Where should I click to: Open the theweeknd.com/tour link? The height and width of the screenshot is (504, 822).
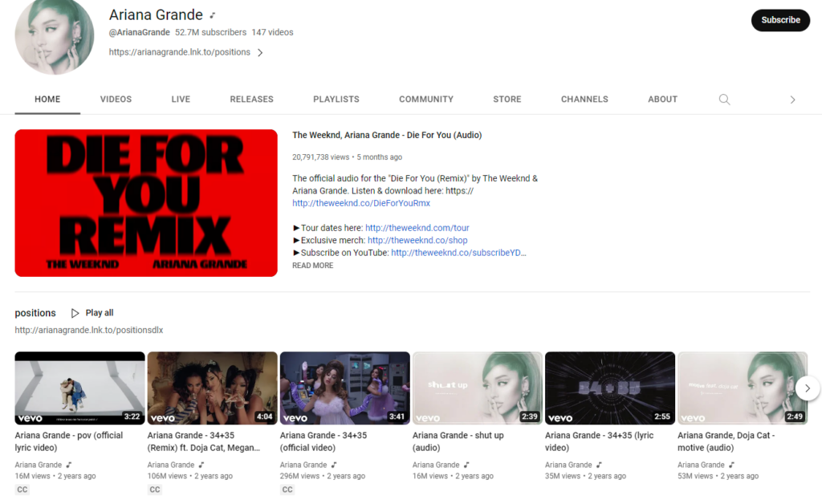point(417,228)
